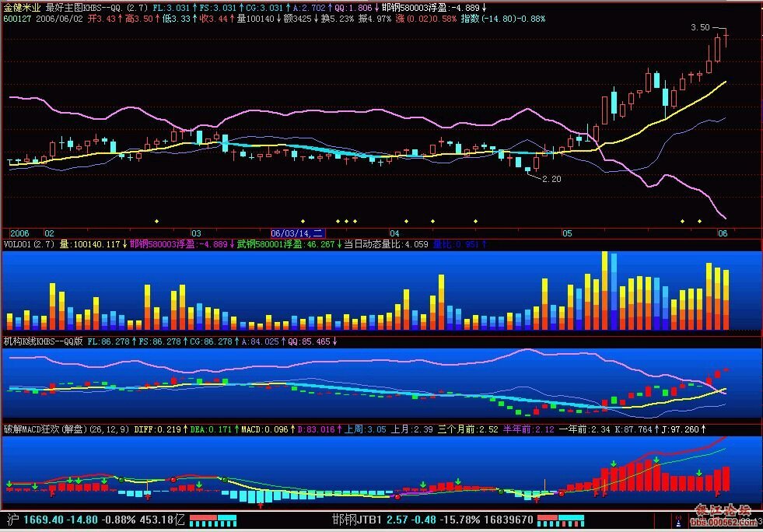The width and height of the screenshot is (763, 532).
Task: Click the 金健米业 stock name label
Action: tap(23, 6)
